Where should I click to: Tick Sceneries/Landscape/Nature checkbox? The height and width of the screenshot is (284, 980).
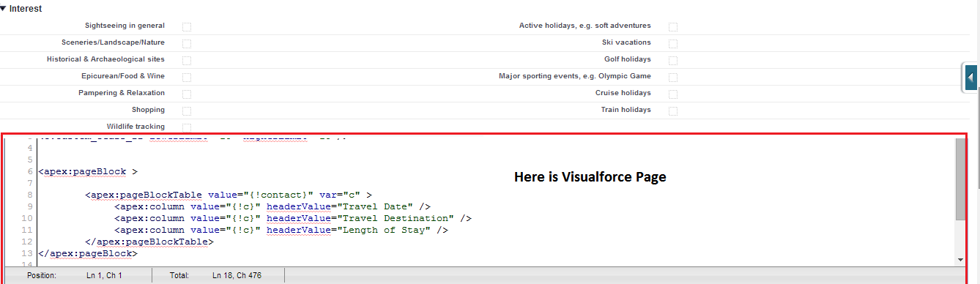(x=187, y=43)
